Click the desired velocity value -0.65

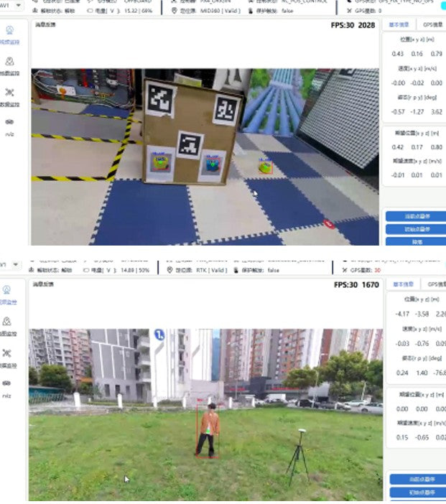[422, 437]
